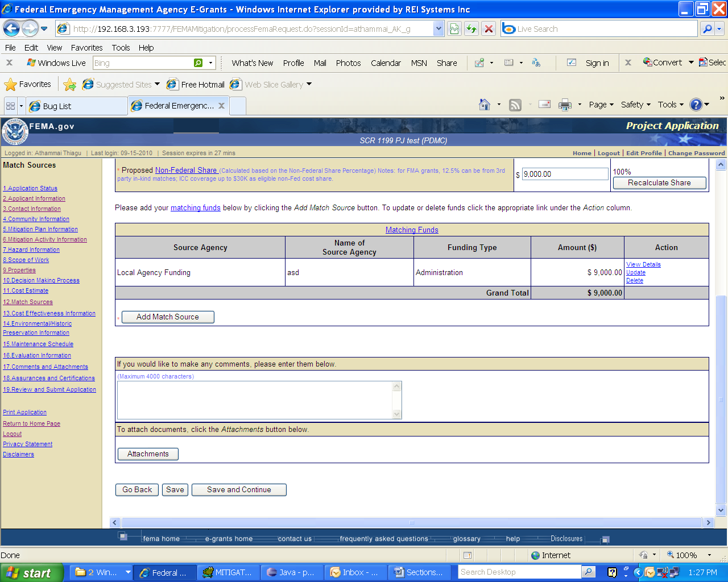Switch to the Bug List tab
728x582 pixels.
pos(57,106)
